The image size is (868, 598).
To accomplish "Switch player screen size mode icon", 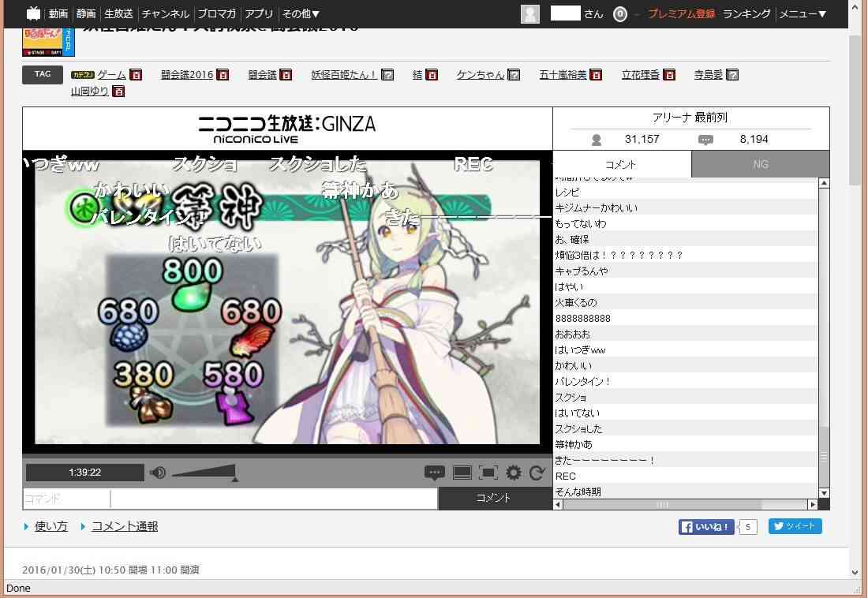I will point(462,473).
